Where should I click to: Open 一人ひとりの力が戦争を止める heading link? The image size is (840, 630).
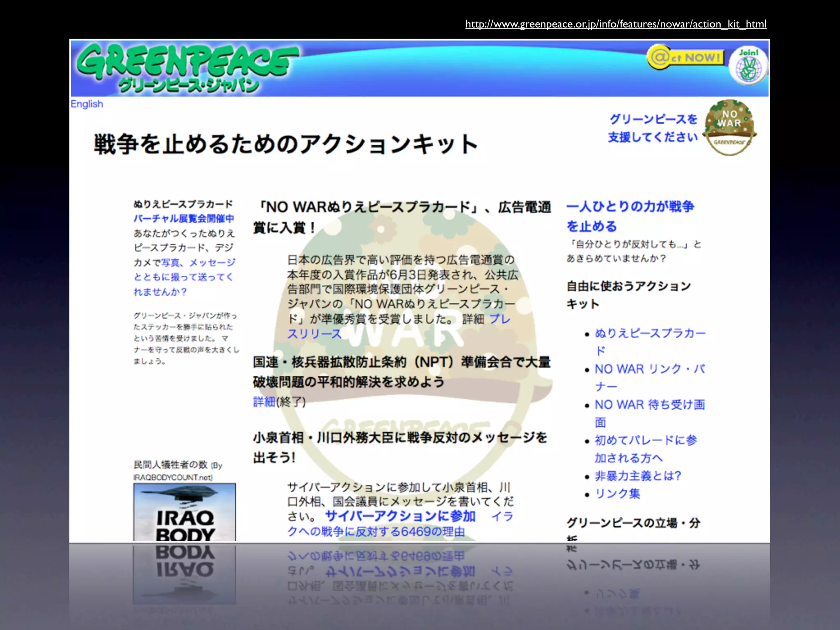click(630, 216)
